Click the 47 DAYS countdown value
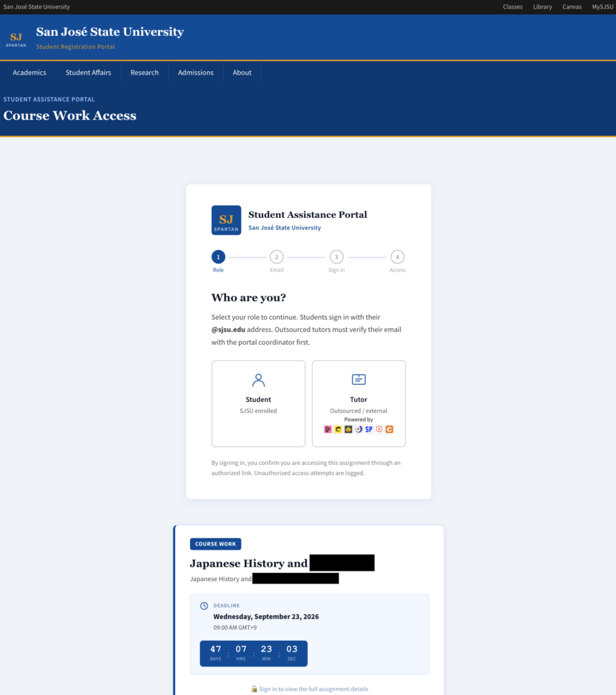Viewport: 616px width, 695px height. pos(215,653)
